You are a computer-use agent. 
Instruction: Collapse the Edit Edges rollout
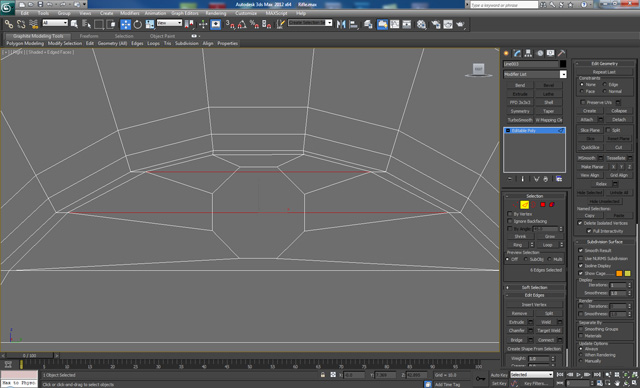click(x=534, y=295)
